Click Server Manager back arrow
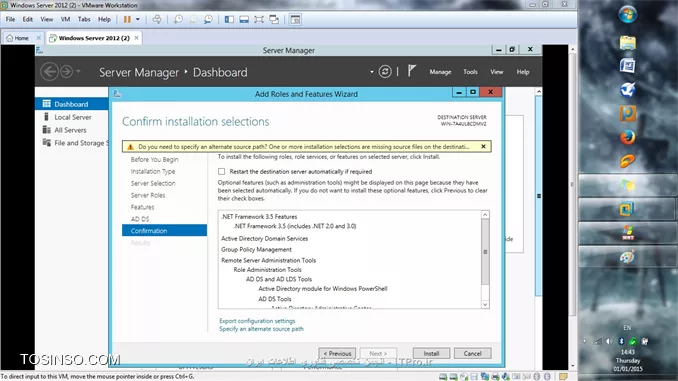 pos(49,71)
